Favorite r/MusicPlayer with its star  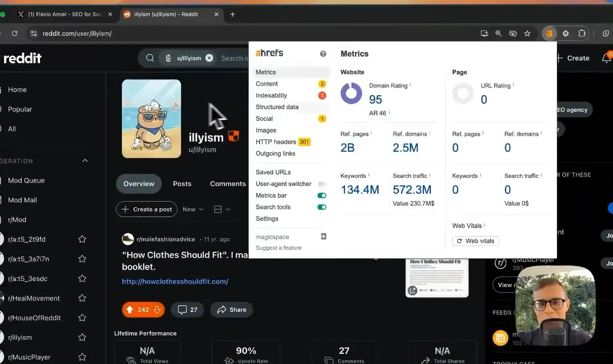(x=82, y=357)
